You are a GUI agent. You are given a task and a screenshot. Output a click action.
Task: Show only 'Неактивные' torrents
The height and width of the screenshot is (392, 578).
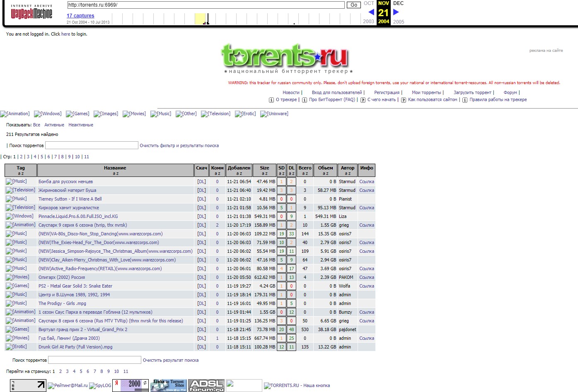[81, 125]
